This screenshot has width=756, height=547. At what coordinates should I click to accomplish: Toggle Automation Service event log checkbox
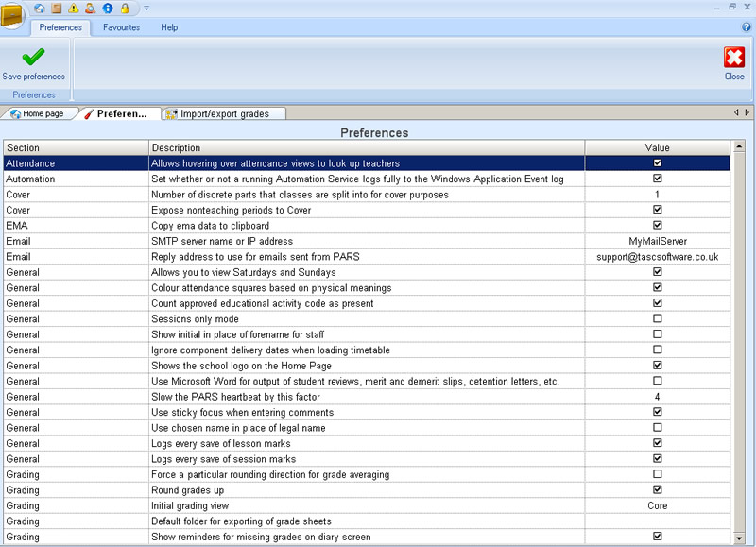657,179
